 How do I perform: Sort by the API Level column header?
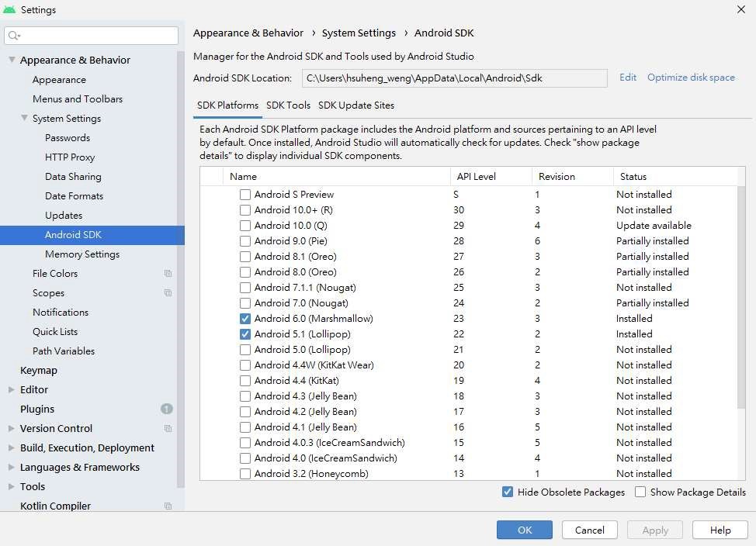click(x=491, y=176)
